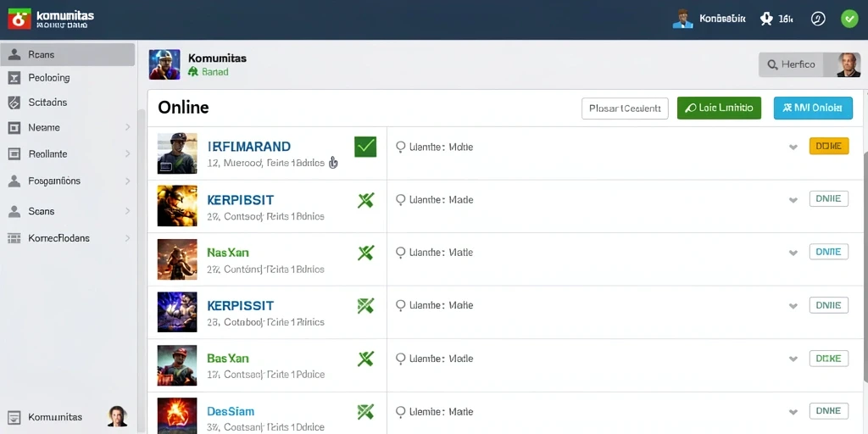Expand the Fosgamfions sidebar chevron
This screenshot has height=434, width=868.
(x=127, y=181)
